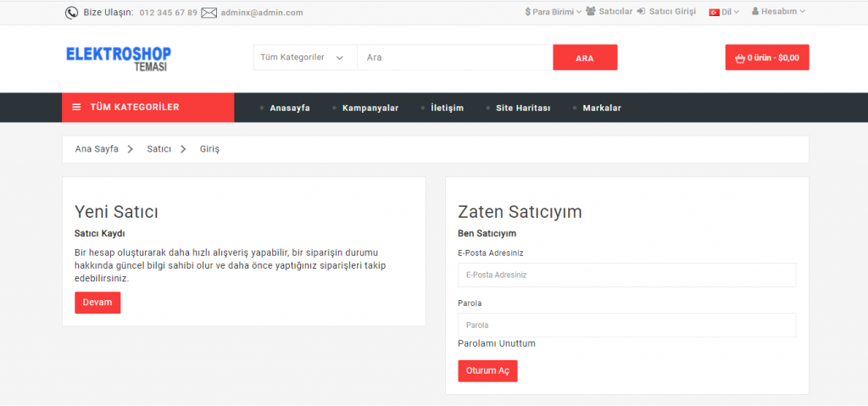Click the shopping basket icon
The width and height of the screenshot is (868, 406).
tap(740, 58)
